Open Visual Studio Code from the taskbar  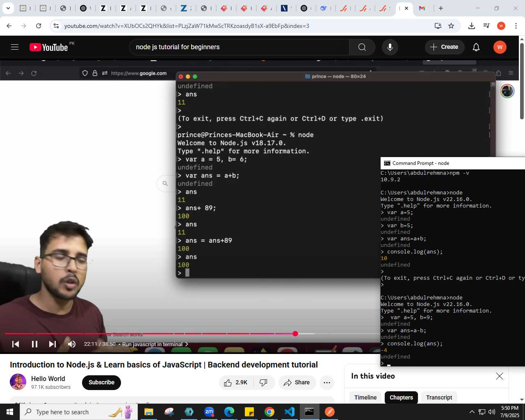290,412
